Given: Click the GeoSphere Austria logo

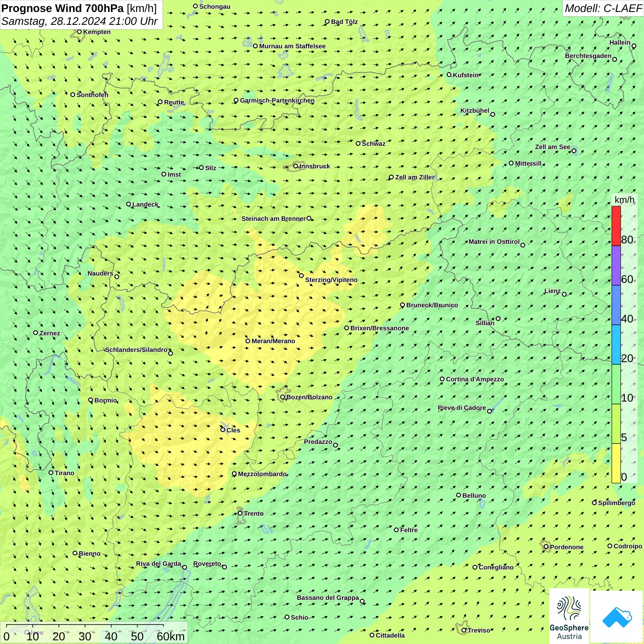Looking at the screenshot, I should (569, 616).
